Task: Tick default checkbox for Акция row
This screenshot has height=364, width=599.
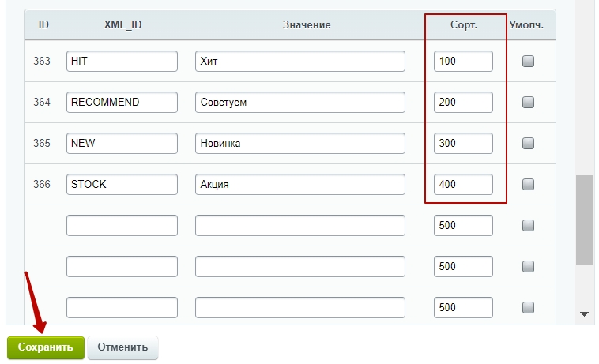Action: [528, 184]
